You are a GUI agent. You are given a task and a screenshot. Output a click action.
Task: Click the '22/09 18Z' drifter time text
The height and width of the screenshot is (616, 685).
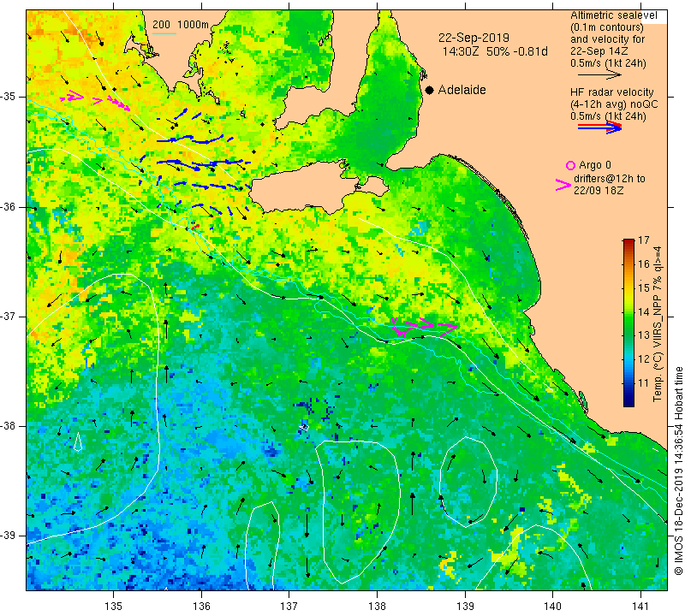point(599,191)
